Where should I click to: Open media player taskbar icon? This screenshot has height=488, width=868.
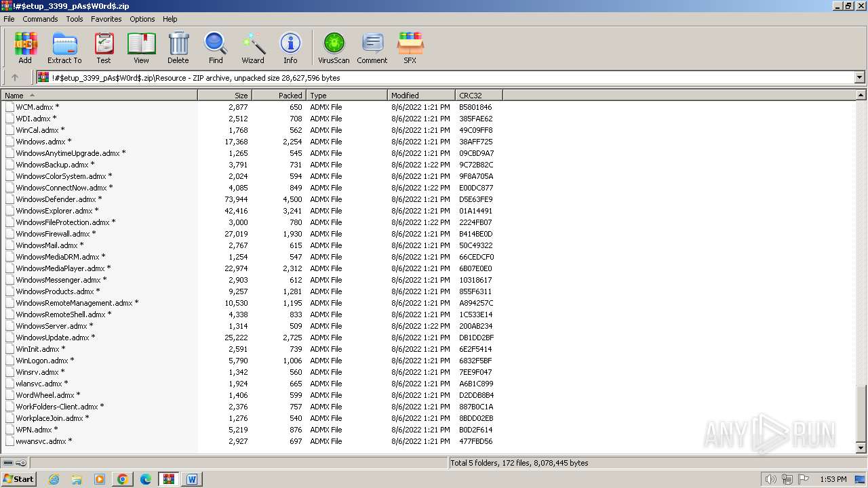pos(100,479)
